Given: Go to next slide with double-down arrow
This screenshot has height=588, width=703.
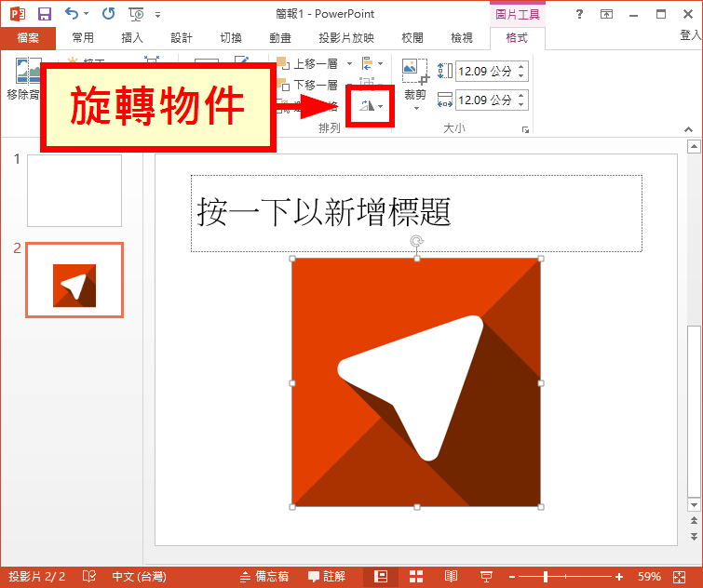Looking at the screenshot, I should click(694, 536).
